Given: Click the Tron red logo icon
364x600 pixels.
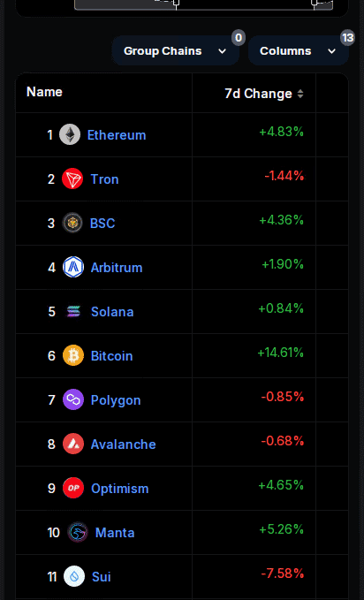Looking at the screenshot, I should point(72,178).
